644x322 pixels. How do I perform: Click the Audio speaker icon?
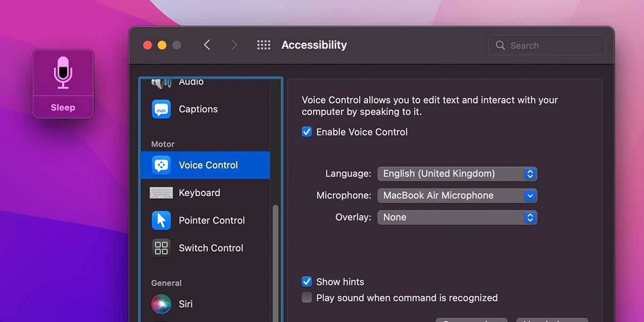161,82
